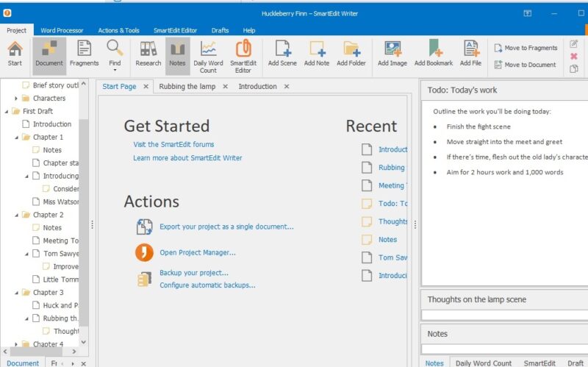This screenshot has width=588, height=367.
Task: Open Daily Word Count chart
Action: 208,57
